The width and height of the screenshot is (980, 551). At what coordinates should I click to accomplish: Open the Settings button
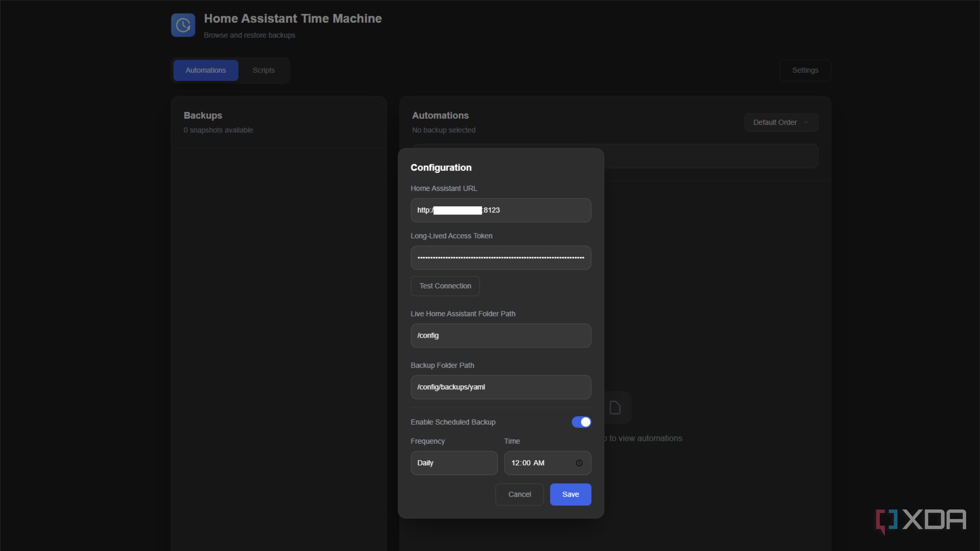[x=805, y=70]
